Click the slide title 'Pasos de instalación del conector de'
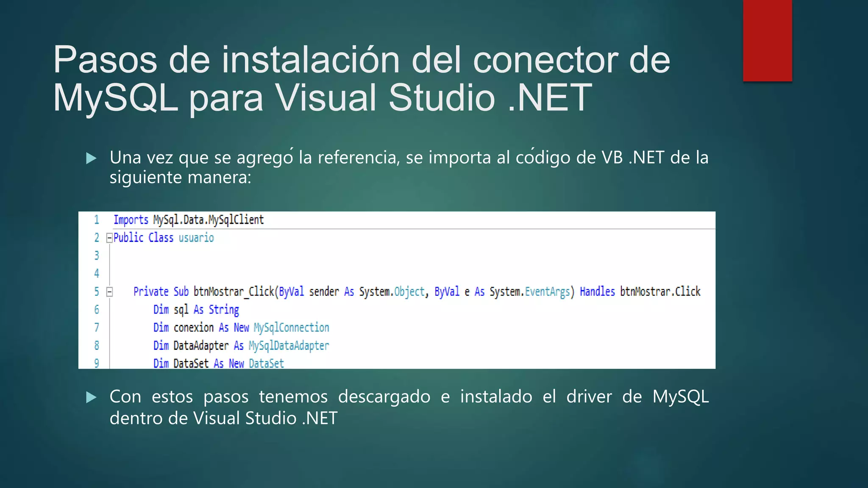 coord(362,60)
